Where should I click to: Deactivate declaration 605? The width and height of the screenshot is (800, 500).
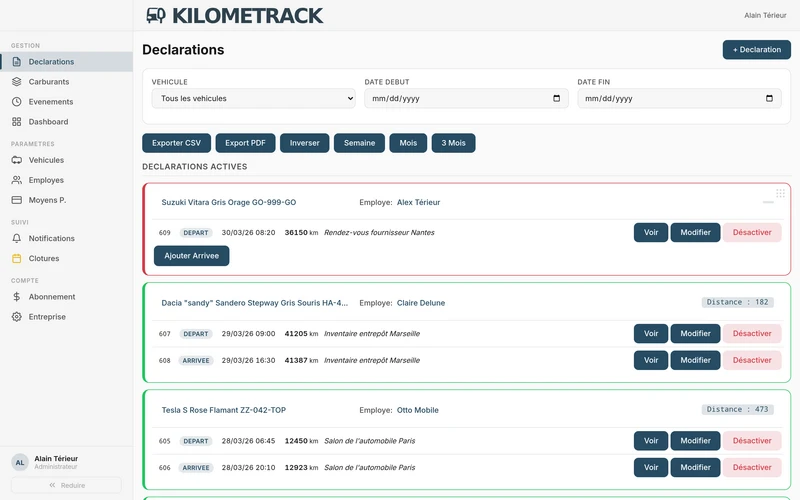752,440
